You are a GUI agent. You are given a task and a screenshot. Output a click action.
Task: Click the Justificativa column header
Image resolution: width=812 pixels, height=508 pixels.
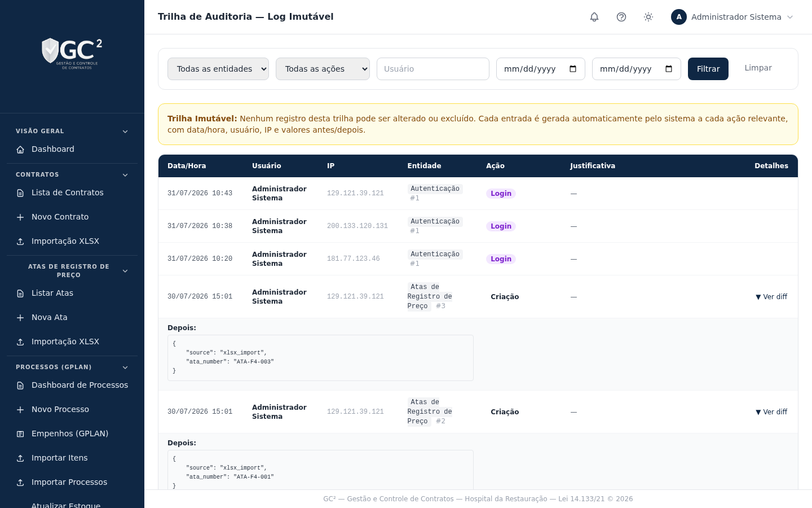pyautogui.click(x=593, y=166)
